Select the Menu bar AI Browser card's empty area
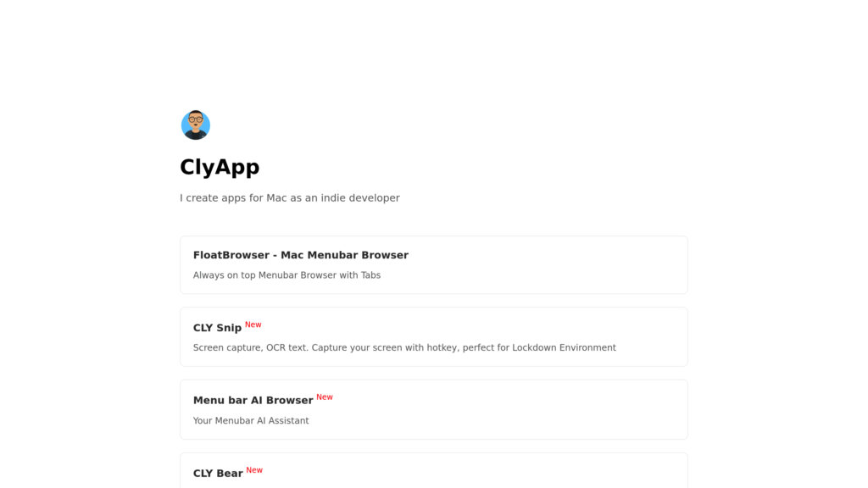 point(509,409)
